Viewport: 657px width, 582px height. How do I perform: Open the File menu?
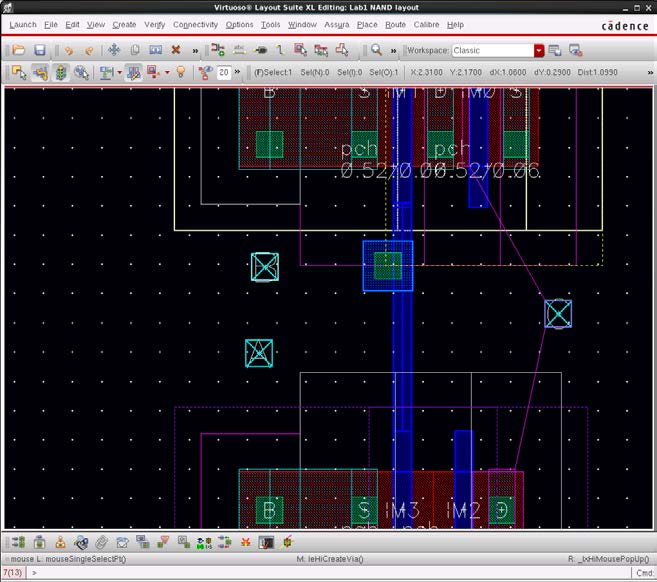[51, 25]
